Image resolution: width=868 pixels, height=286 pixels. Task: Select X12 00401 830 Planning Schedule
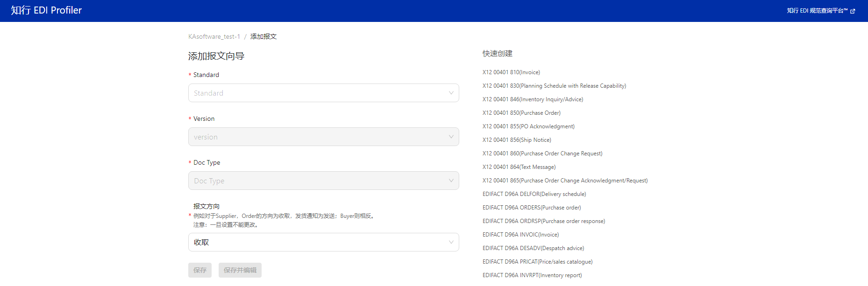[554, 86]
